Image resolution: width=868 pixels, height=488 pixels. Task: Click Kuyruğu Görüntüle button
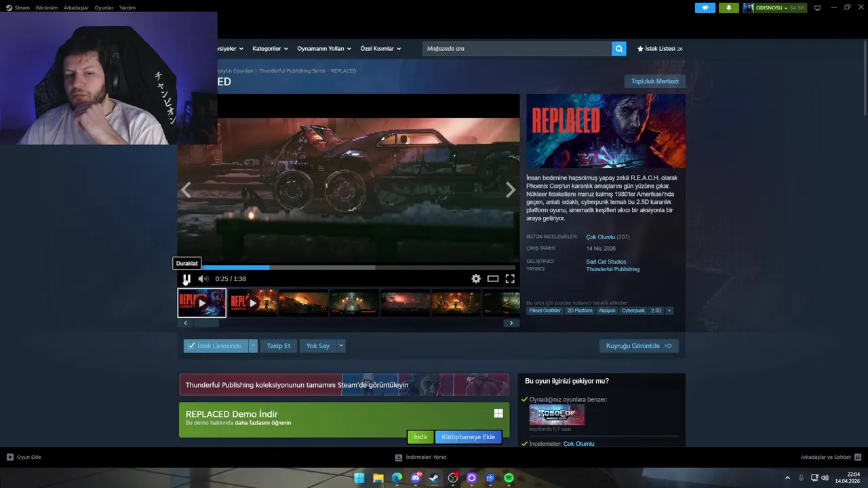639,346
